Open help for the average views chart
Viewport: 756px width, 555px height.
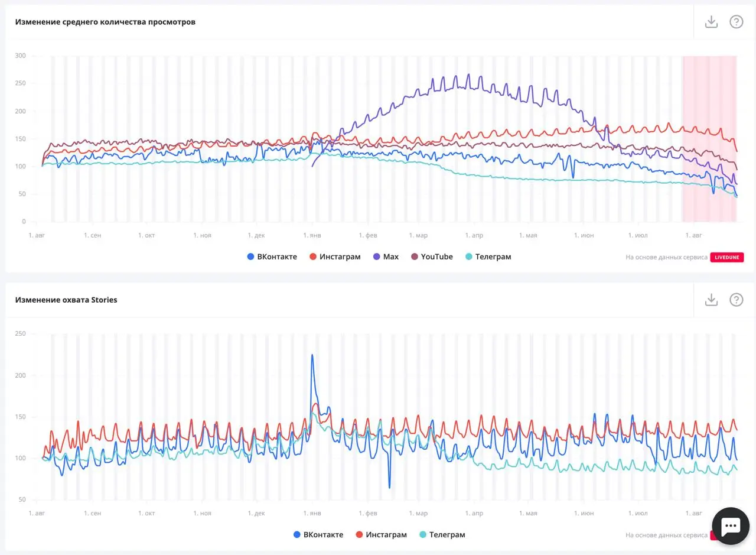(x=736, y=22)
